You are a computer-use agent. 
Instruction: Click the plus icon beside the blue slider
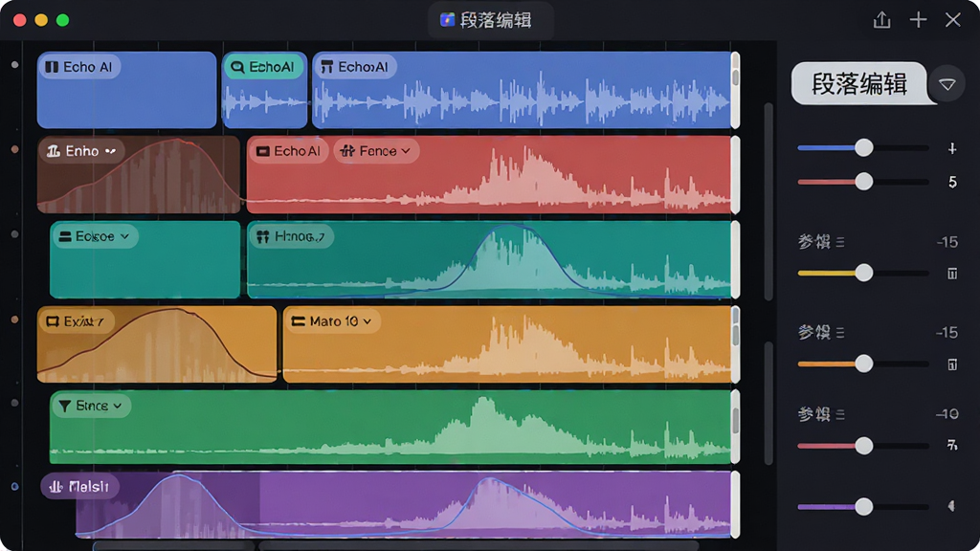pyautogui.click(x=952, y=148)
